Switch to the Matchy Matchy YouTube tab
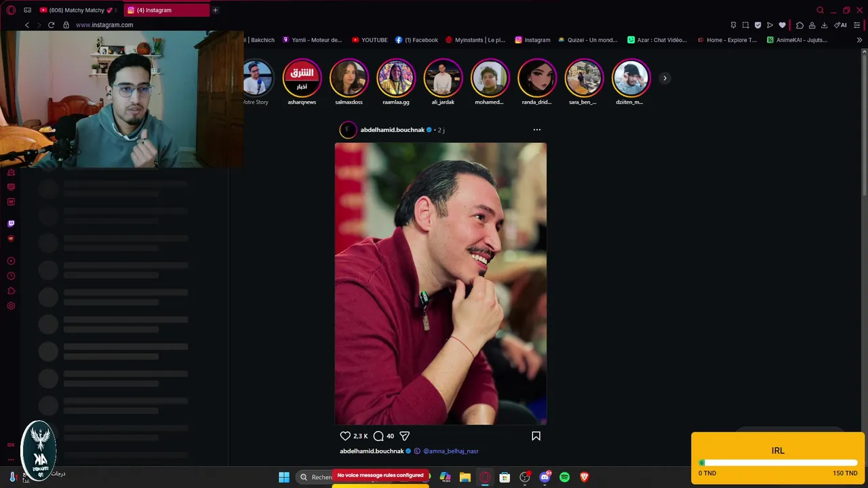 (78, 10)
